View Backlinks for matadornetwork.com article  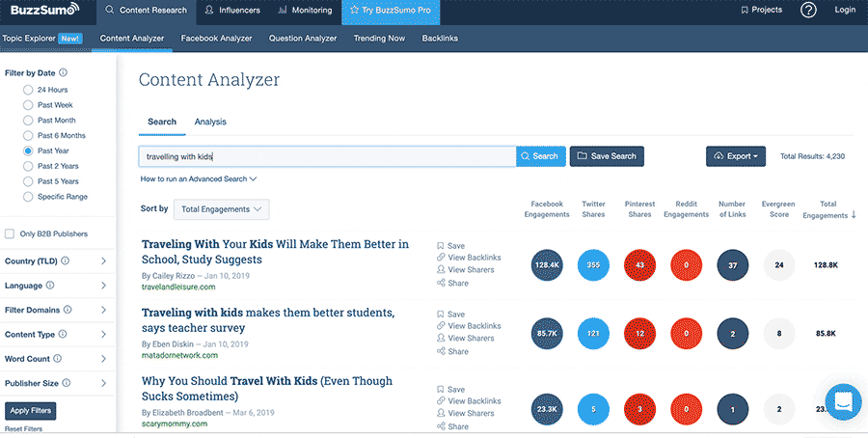click(x=469, y=326)
